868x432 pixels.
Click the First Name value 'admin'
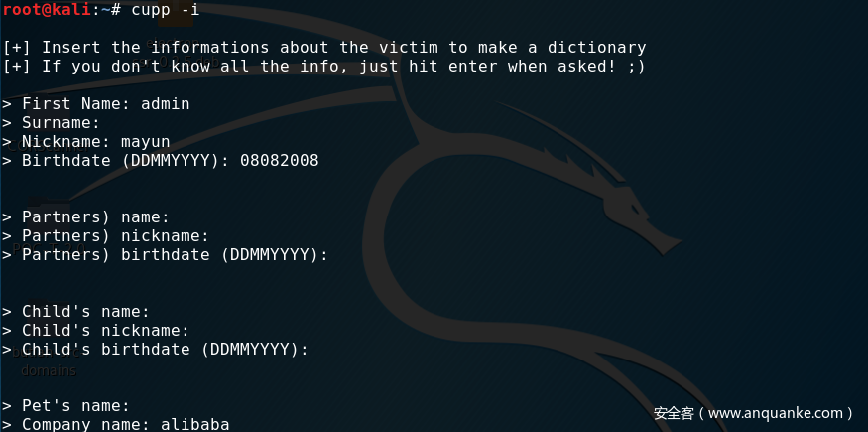pos(166,104)
